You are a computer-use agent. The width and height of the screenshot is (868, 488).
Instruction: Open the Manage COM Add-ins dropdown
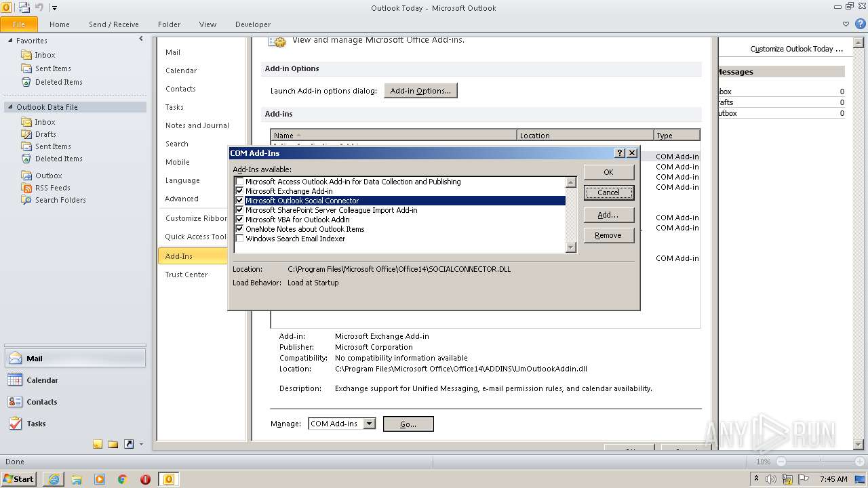tap(369, 424)
